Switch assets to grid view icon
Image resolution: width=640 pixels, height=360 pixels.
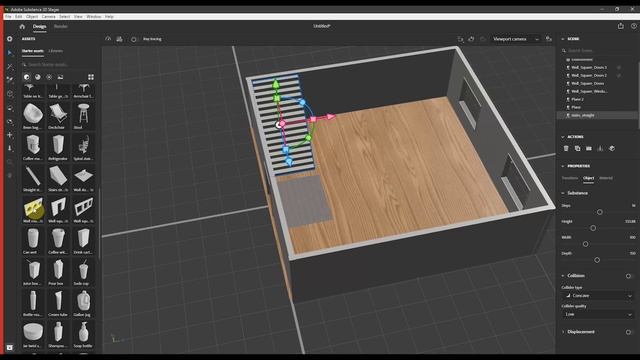[x=91, y=77]
